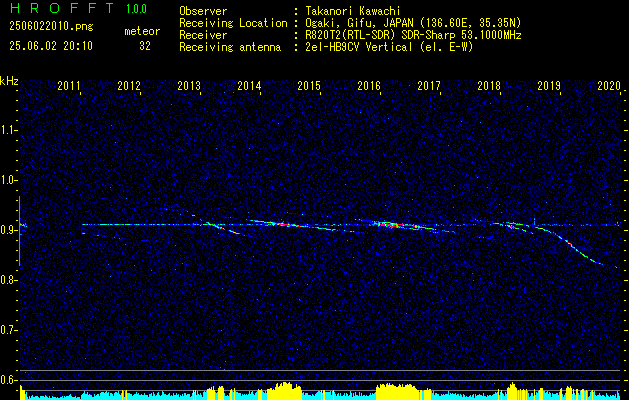
Task: Click time axis label 2012
Action: pyautogui.click(x=129, y=85)
